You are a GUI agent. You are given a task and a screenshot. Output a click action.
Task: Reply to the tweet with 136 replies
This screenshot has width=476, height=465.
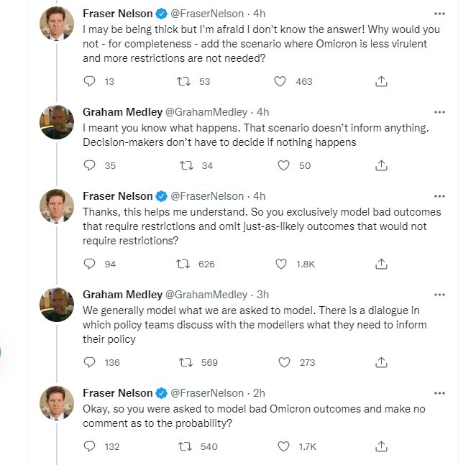[x=90, y=362]
